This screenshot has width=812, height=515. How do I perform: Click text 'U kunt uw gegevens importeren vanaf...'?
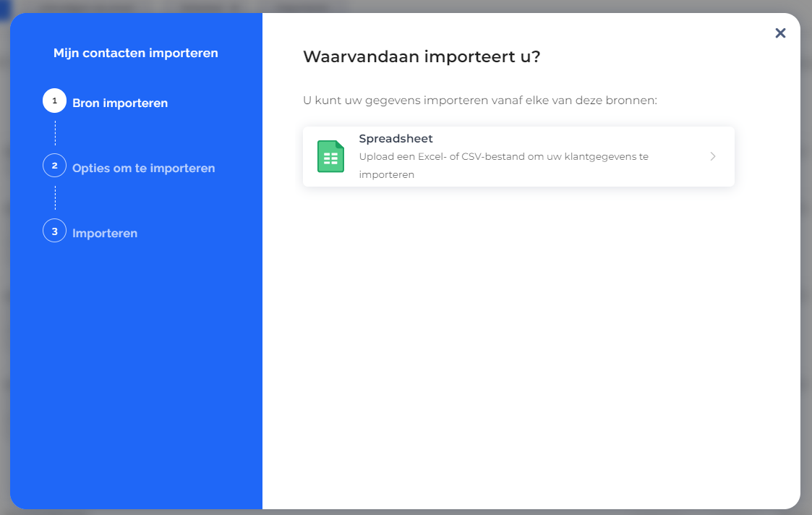click(480, 101)
